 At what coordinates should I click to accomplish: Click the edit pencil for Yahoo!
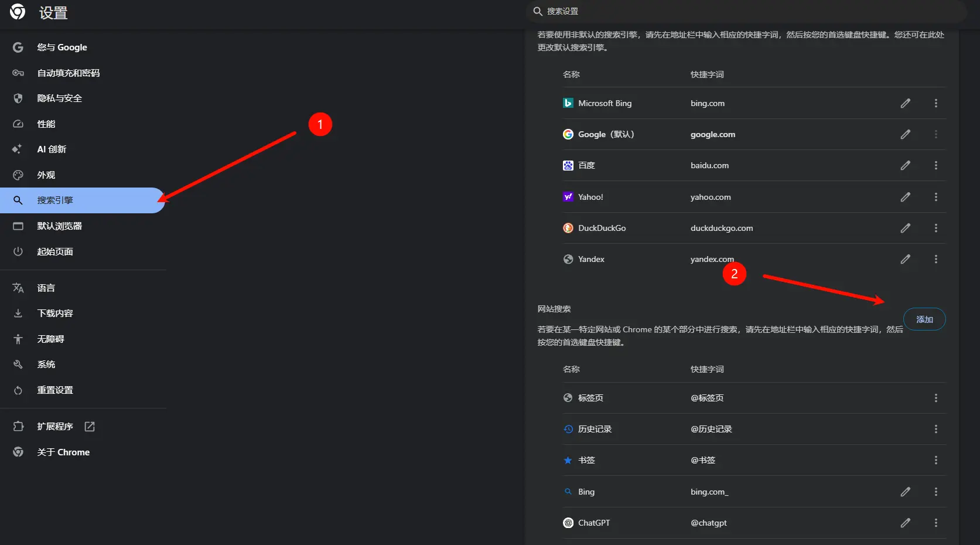[905, 197]
